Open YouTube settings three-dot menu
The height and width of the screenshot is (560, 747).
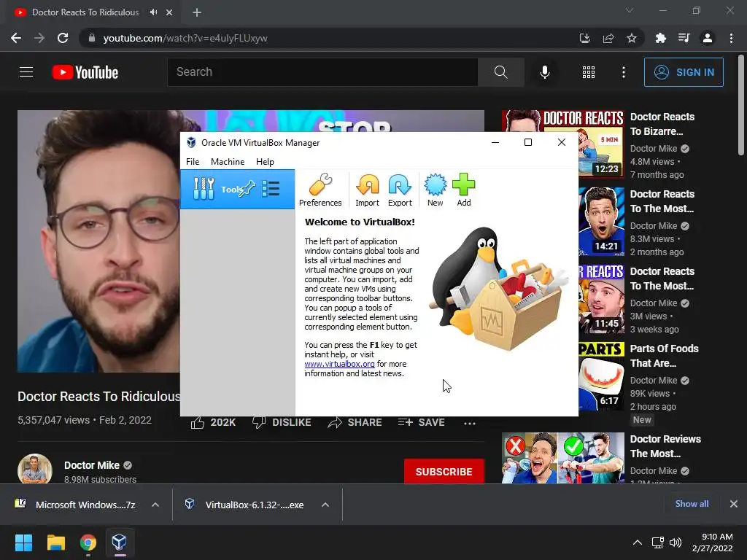[624, 72]
